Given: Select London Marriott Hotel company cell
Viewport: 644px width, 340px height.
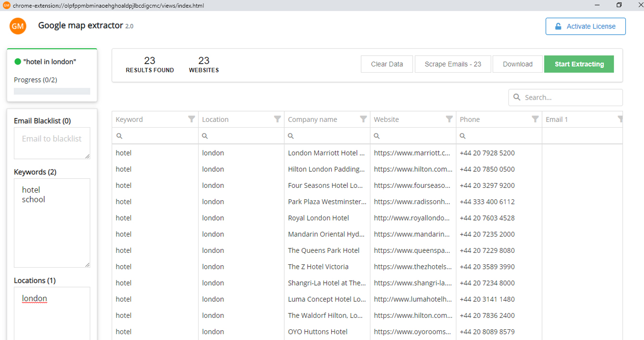Looking at the screenshot, I should (327, 153).
